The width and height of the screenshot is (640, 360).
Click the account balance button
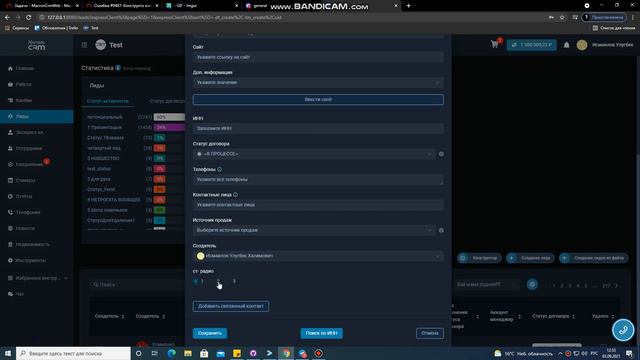click(531, 45)
